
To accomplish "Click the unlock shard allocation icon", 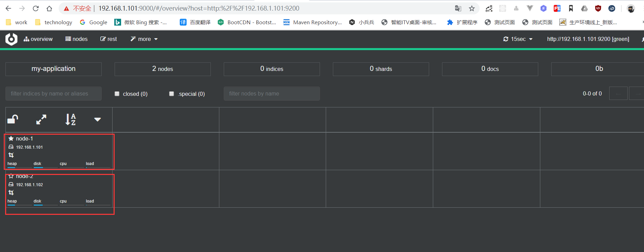I will click(13, 119).
